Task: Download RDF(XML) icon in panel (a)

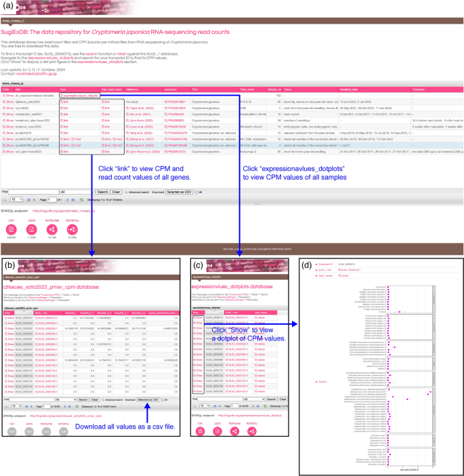Action: [x=72, y=229]
